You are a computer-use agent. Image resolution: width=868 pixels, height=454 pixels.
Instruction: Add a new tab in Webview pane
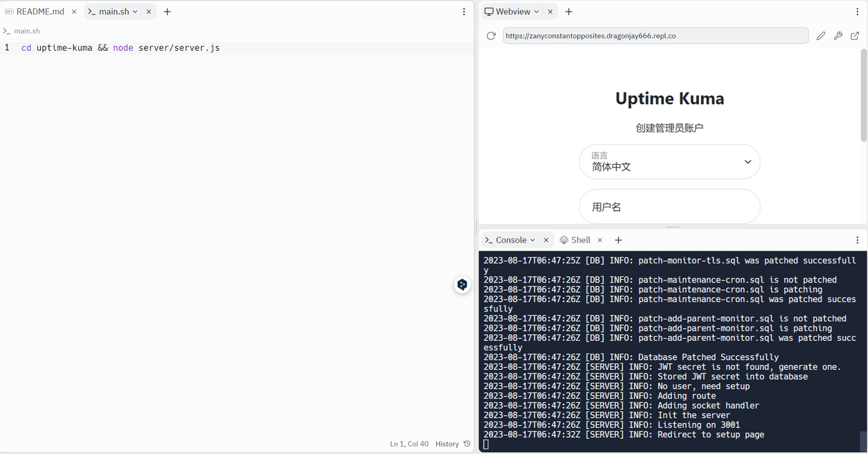pyautogui.click(x=569, y=12)
